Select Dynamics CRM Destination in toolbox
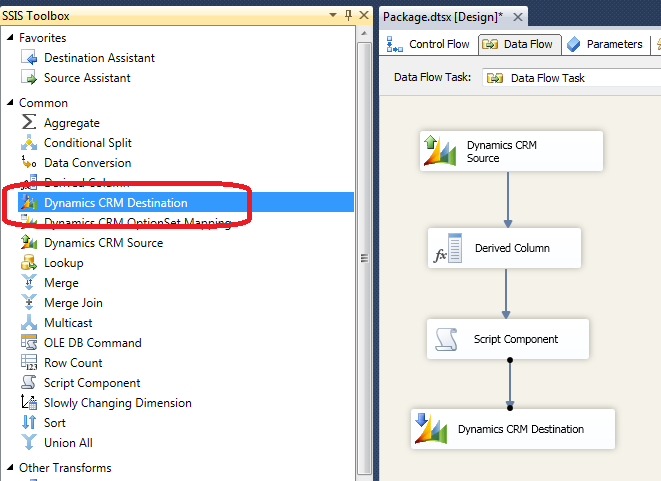This screenshot has height=481, width=661. coord(186,202)
